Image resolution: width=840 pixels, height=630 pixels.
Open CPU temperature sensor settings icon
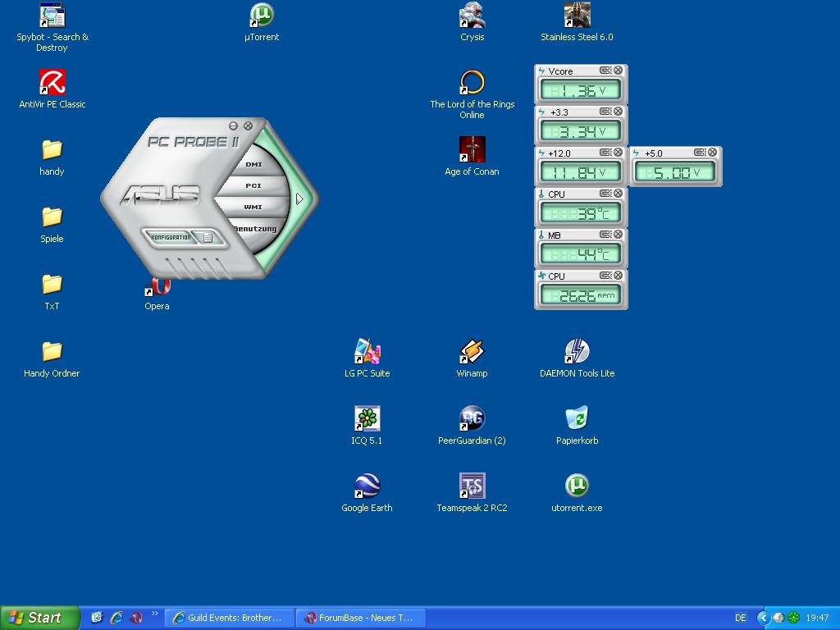[605, 194]
